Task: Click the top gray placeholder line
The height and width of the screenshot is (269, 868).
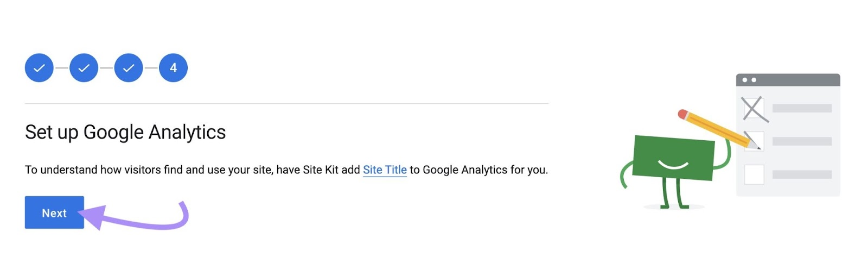Action: pos(802,108)
